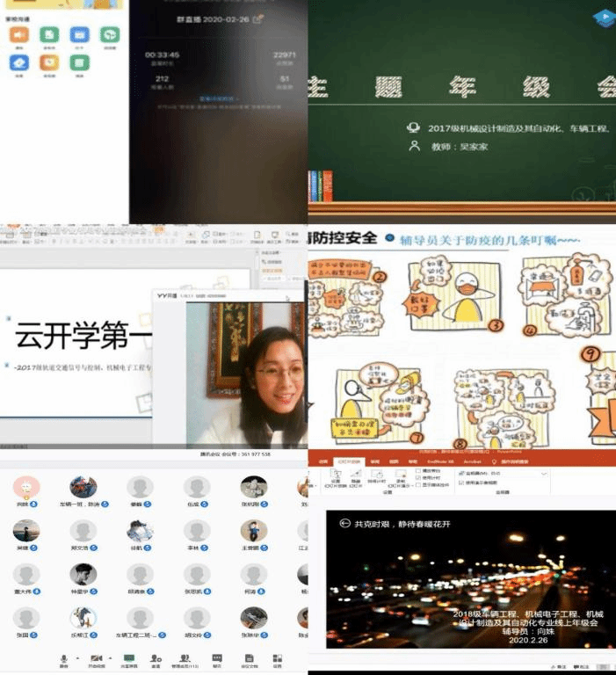Expand the arrow next to microphone button
The width and height of the screenshot is (616, 675).
(x=76, y=657)
